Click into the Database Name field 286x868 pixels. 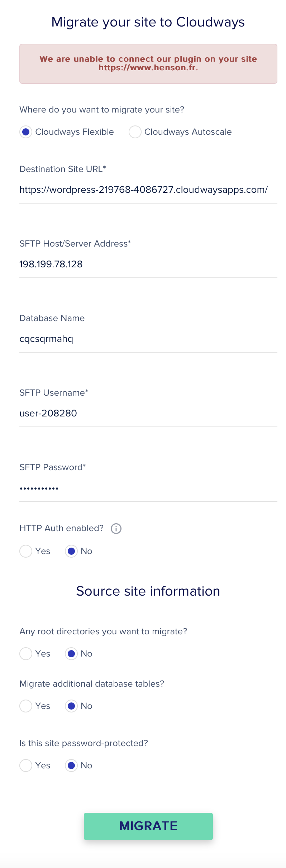click(148, 339)
